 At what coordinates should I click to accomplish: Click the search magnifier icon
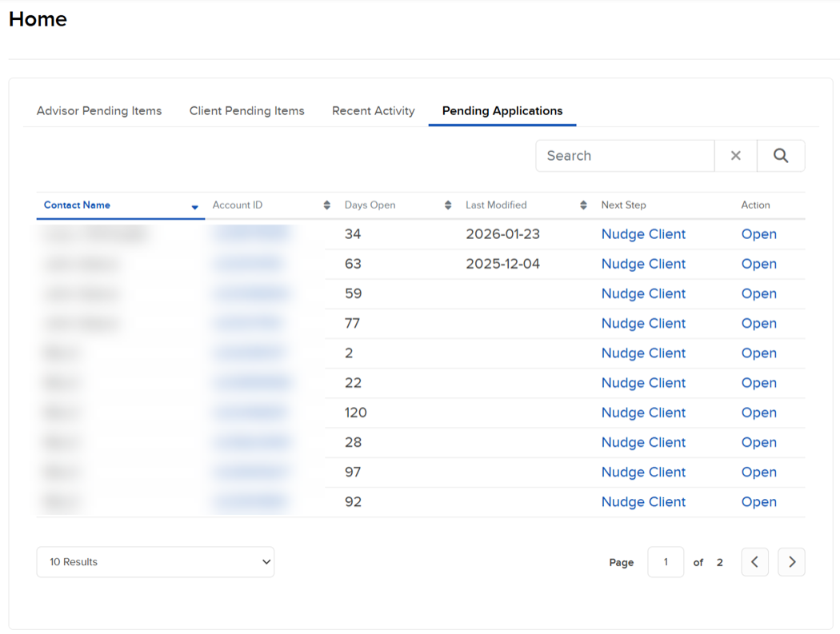(x=781, y=155)
